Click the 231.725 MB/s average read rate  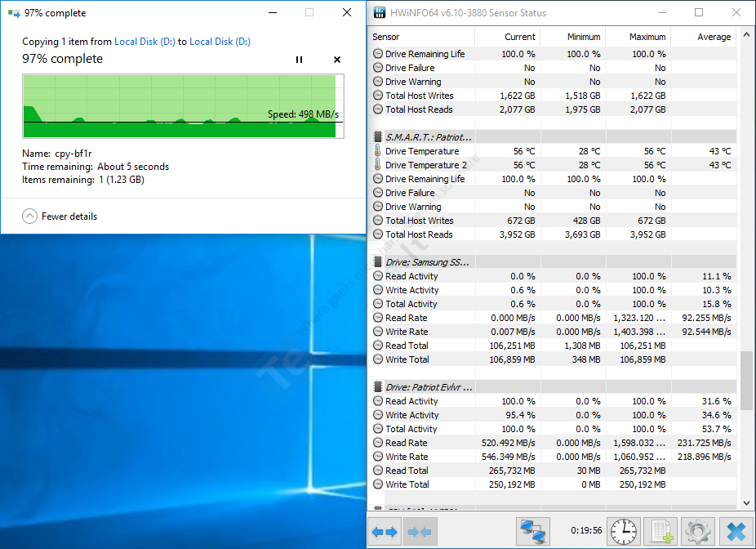coord(704,442)
